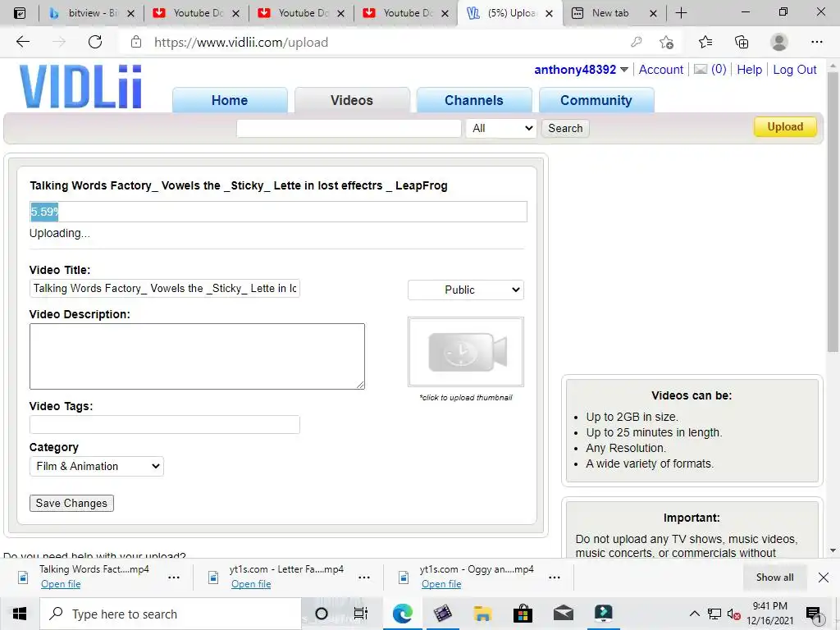Reload the page with refresh icon

95,42
